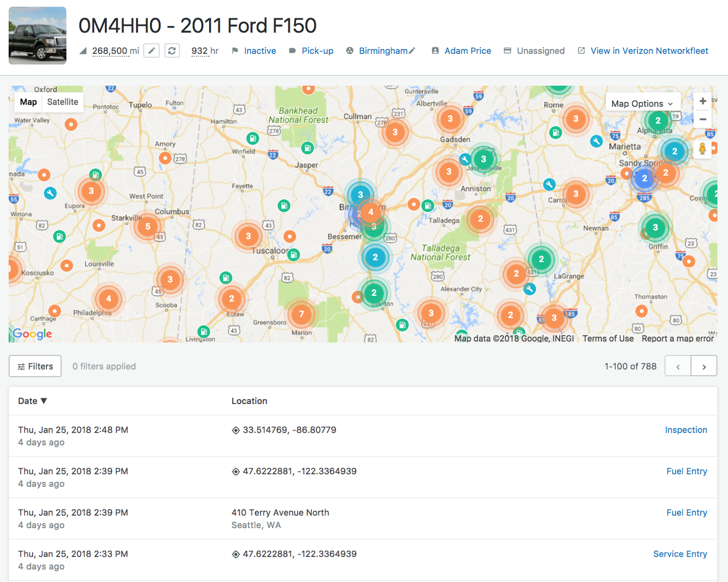Viewport: 728px width, 582px height.
Task: Click the pencil icon beside Birmingham
Action: point(412,50)
